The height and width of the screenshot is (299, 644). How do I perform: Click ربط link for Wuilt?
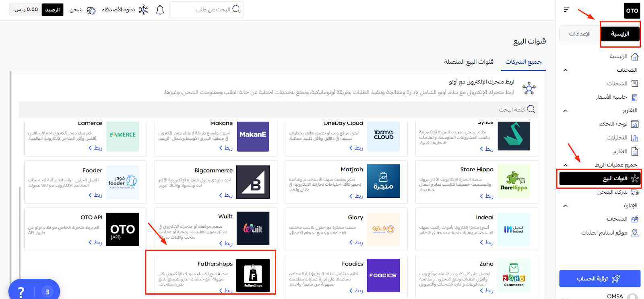click(226, 243)
